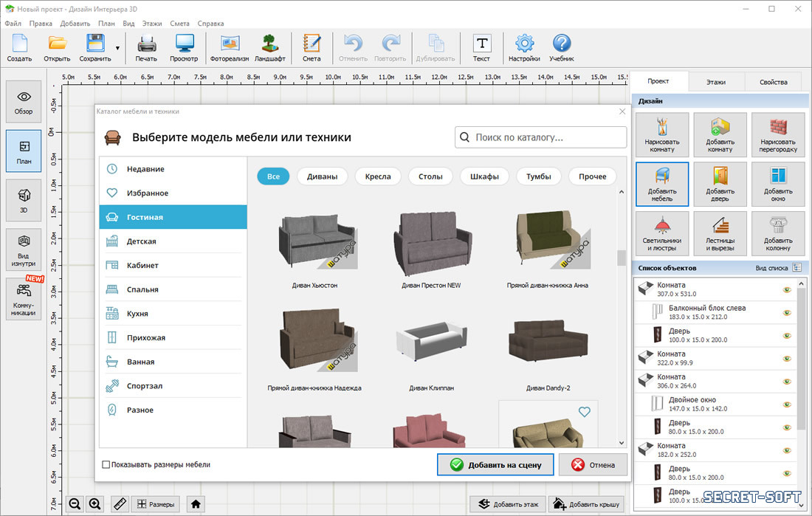Open Избранное in the catalog sidebar
The height and width of the screenshot is (516, 812).
pyautogui.click(x=173, y=193)
